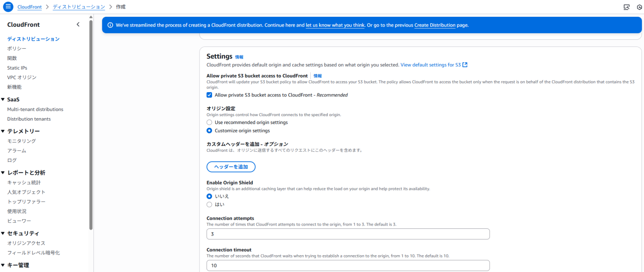Click the visual feedback icon in the top bar
Screen dimensions: 644x272
pyautogui.click(x=627, y=7)
